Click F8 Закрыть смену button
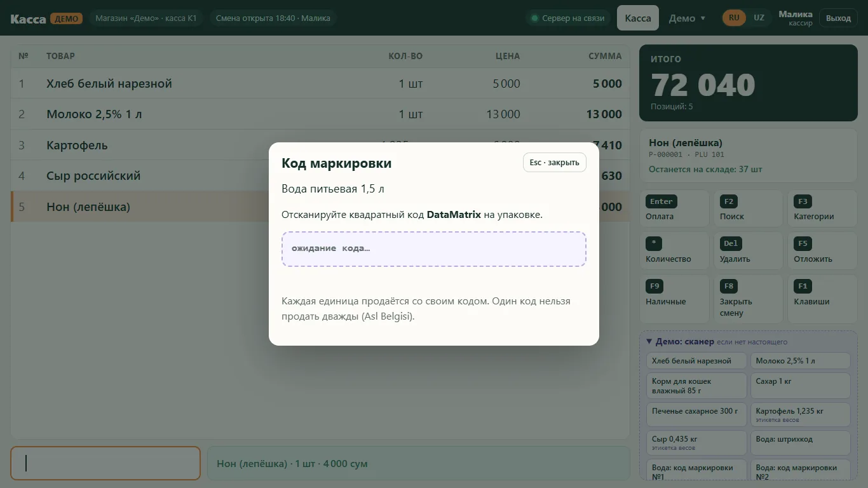 (x=748, y=299)
